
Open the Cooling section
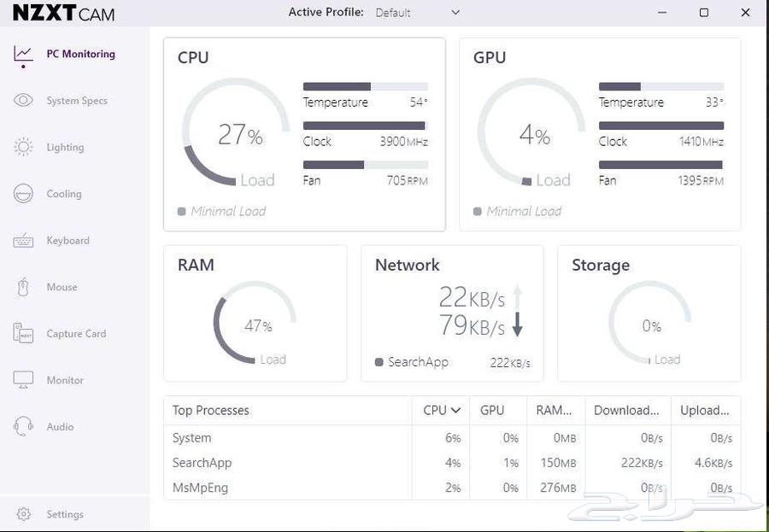[x=64, y=194]
